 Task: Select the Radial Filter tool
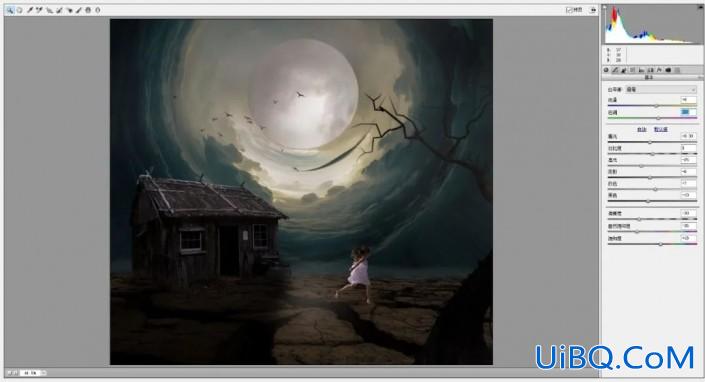click(98, 10)
